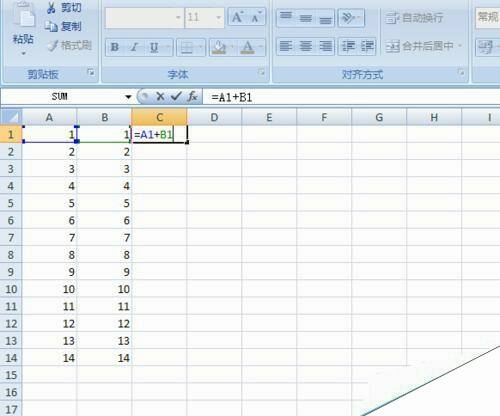The width and height of the screenshot is (500, 416).
Task: Click cell B10 with value 10
Action: 104,289
